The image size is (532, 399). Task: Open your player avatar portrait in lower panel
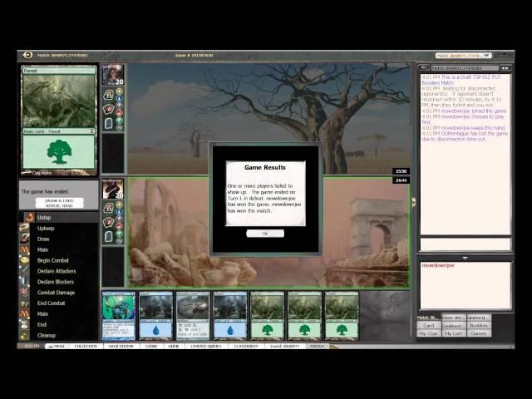click(113, 189)
